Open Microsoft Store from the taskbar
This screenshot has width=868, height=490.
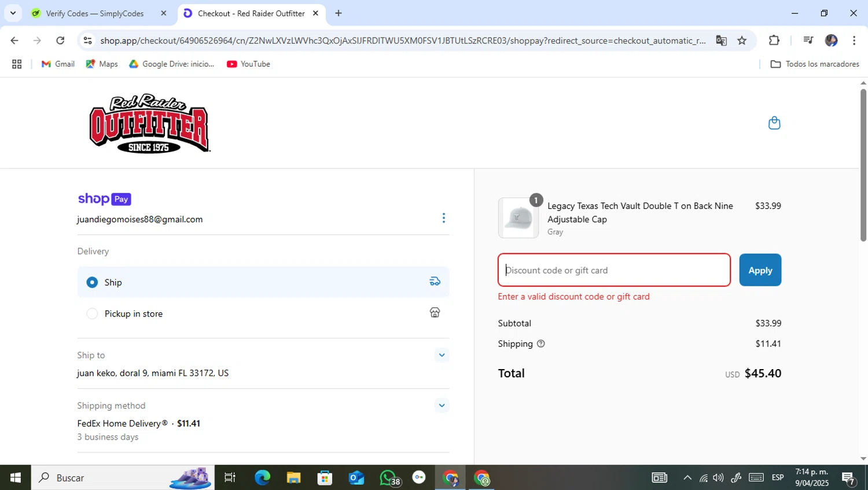[325, 478]
